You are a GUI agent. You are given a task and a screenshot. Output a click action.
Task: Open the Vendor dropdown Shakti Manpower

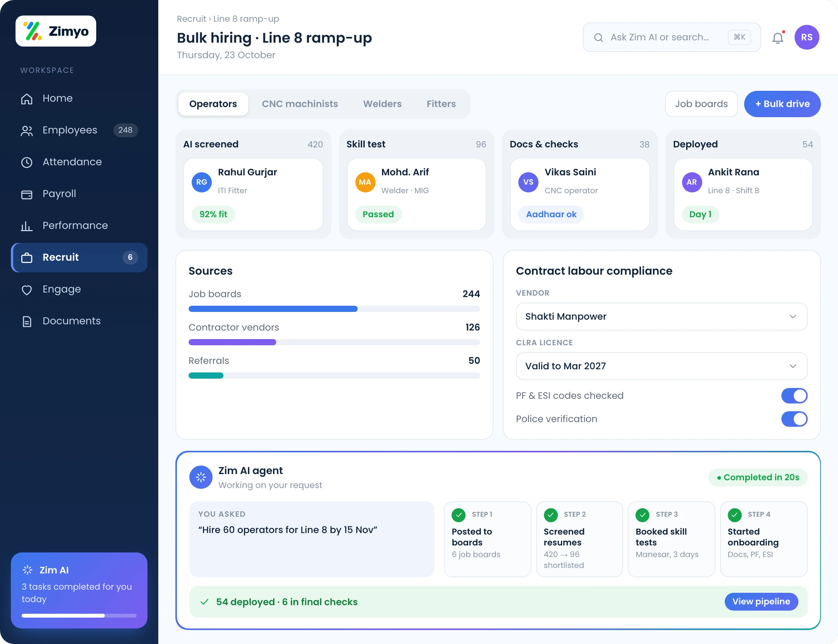661,317
